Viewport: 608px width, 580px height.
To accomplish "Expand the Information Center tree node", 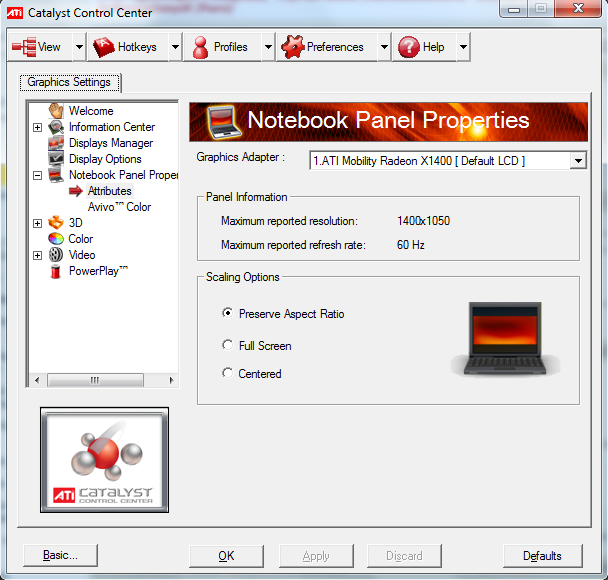I will click(38, 127).
